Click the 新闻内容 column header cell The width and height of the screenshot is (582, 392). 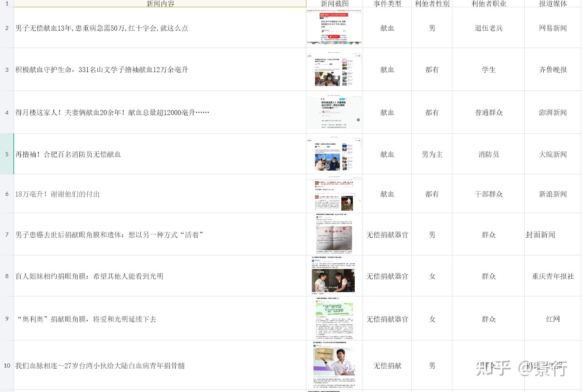[x=160, y=4]
